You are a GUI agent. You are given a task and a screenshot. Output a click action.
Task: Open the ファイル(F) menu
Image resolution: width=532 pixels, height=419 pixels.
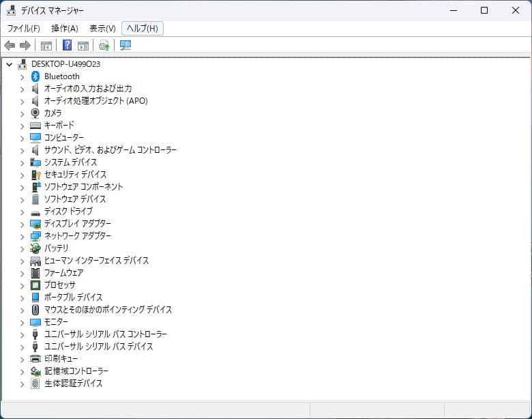click(24, 29)
